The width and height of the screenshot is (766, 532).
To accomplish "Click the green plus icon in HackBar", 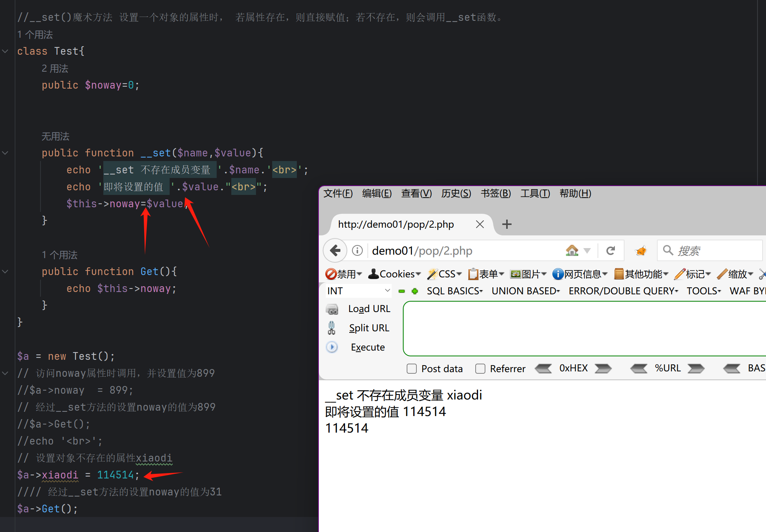I will coord(415,291).
